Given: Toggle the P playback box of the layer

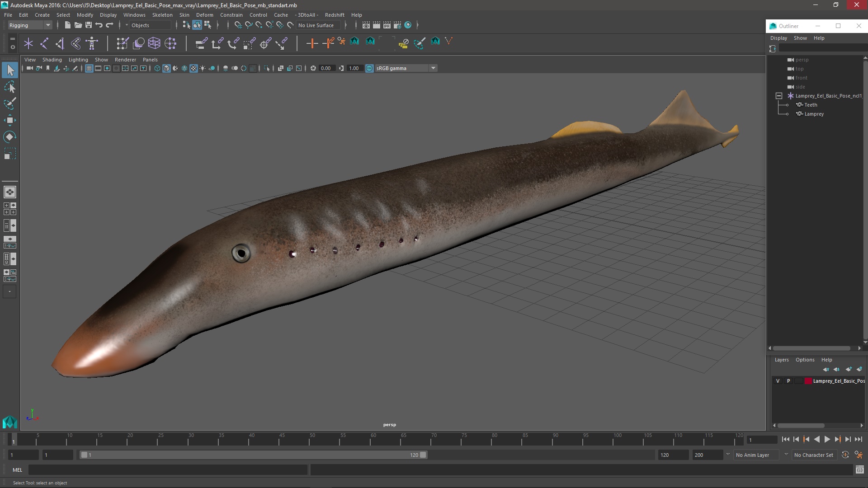Looking at the screenshot, I should [788, 381].
